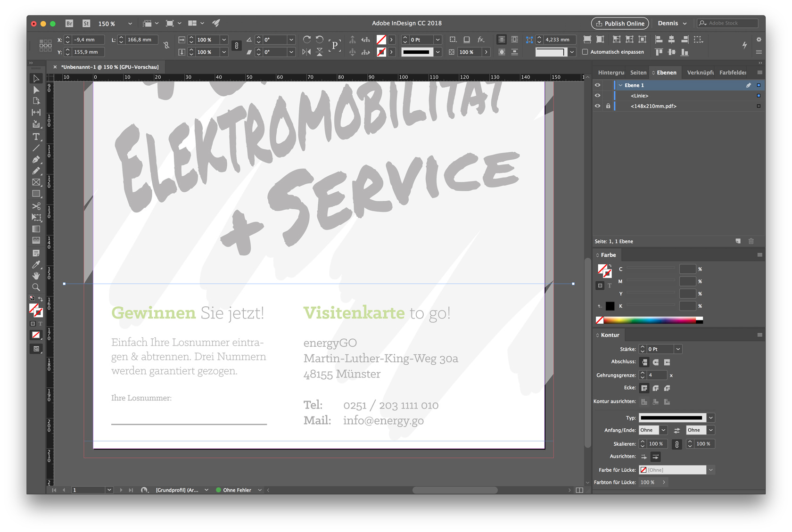Select the Pen tool
Image resolution: width=792 pixels, height=532 pixels.
[36, 160]
